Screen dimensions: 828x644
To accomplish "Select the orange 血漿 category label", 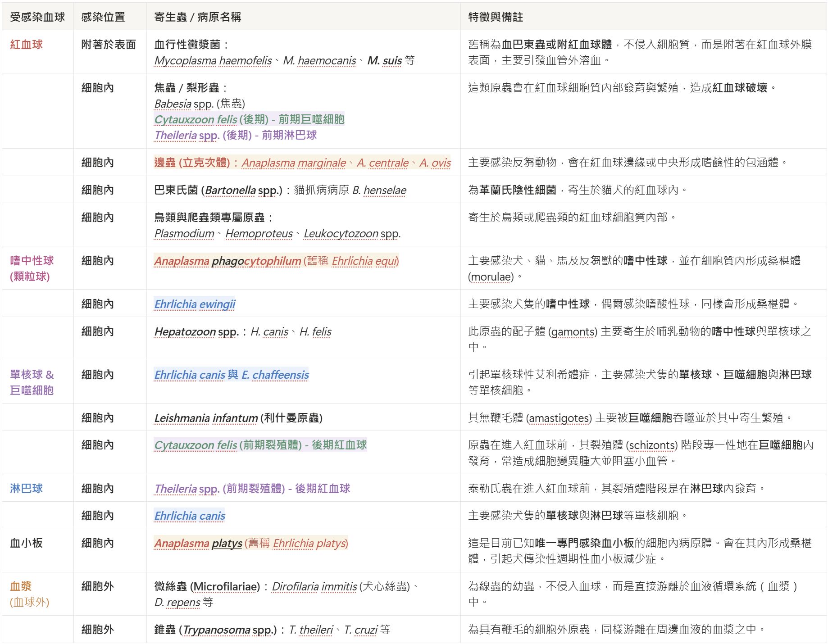I will click(x=21, y=586).
